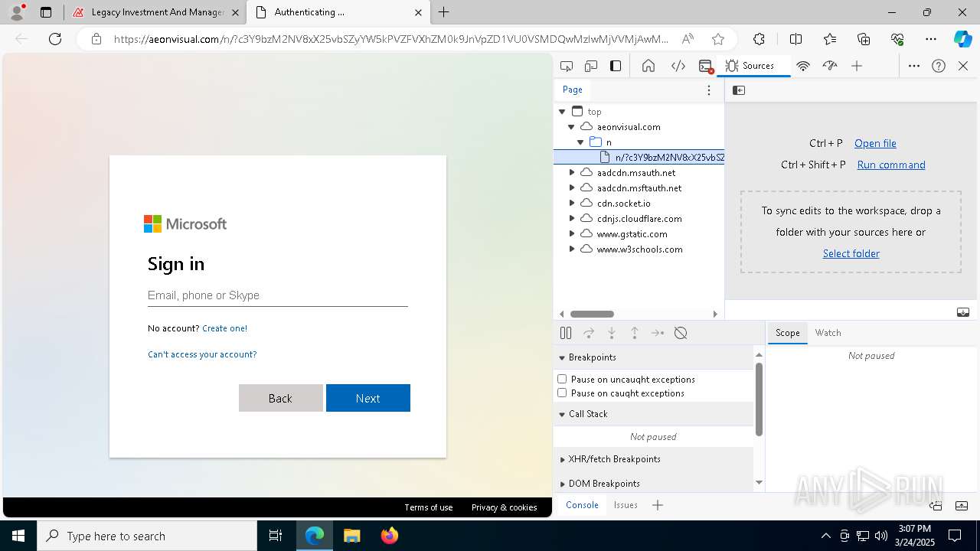Open the DevTools Welcome home icon
Viewport: 980px width, 551px height.
point(648,66)
